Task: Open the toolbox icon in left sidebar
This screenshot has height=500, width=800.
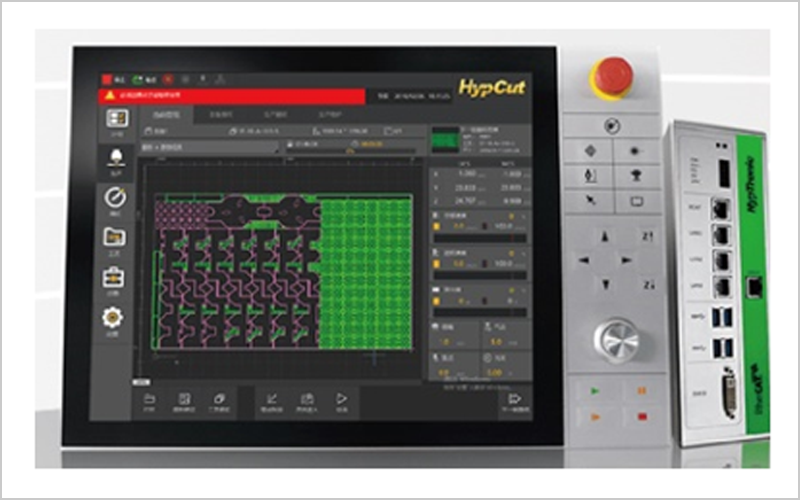Action: tap(113, 278)
